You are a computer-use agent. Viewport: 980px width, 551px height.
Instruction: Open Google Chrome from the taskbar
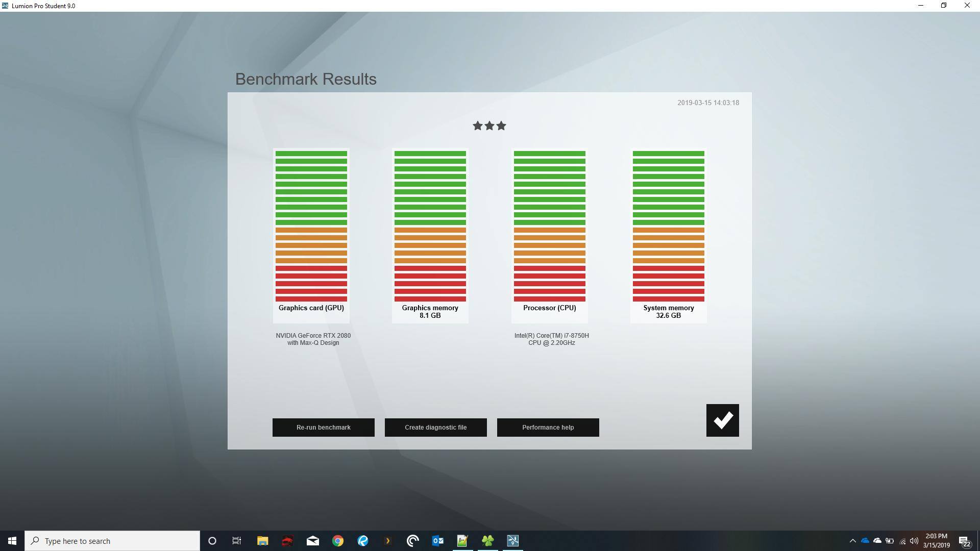pyautogui.click(x=338, y=541)
